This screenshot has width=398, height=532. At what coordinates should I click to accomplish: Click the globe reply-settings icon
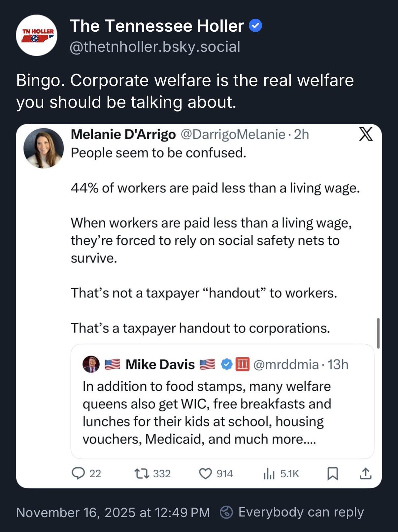(226, 512)
